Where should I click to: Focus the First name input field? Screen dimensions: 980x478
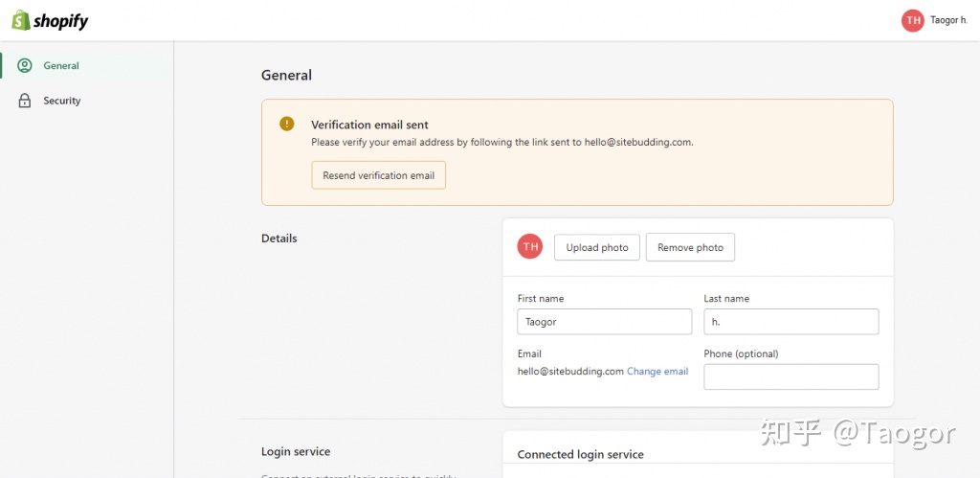coord(604,322)
